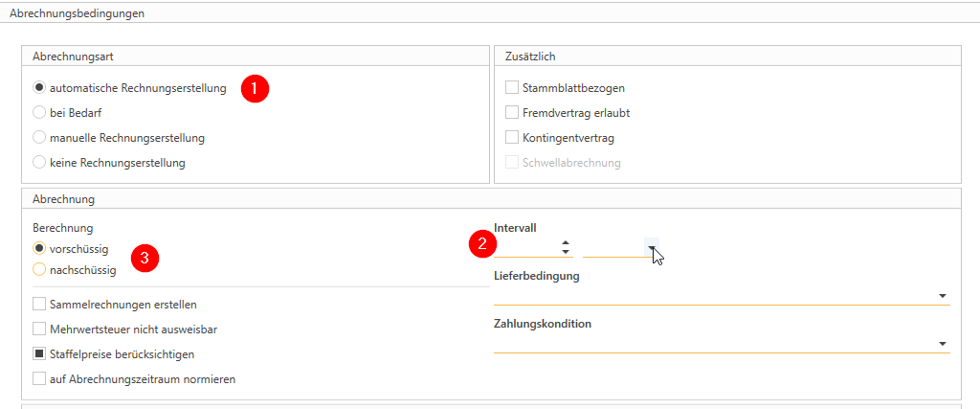980x409 pixels.
Task: Choose the bei Bedarf billing type
Action: [x=40, y=113]
